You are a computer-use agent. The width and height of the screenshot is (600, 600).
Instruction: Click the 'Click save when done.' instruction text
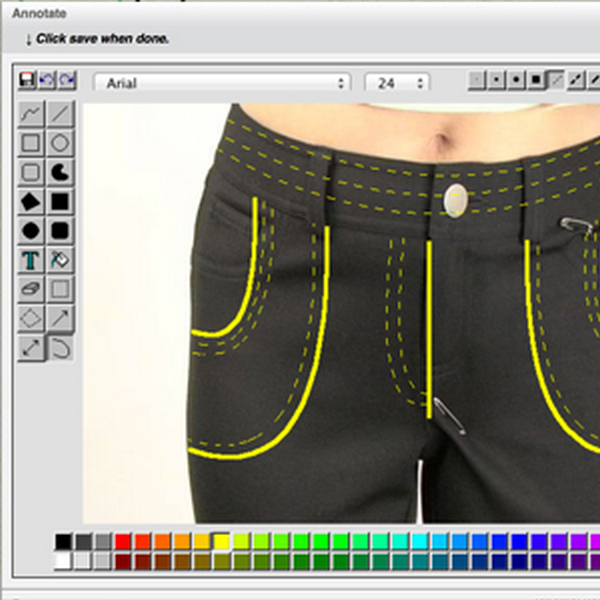[102, 39]
